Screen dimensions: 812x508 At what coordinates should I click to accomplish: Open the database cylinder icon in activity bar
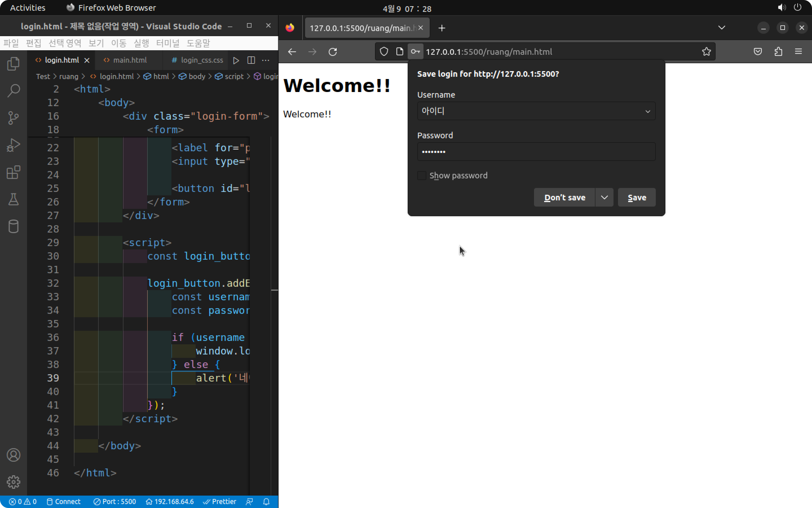click(14, 226)
